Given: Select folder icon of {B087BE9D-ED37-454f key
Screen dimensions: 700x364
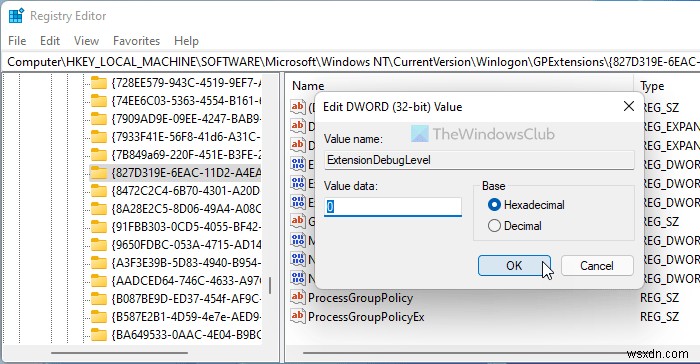Looking at the screenshot, I should (99, 298).
